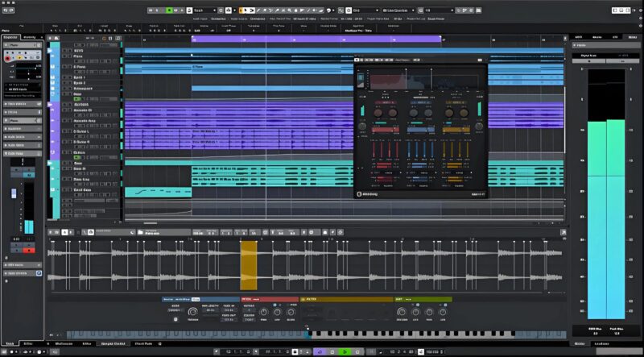Expand the Quick Controls section in Inspector

coord(23,273)
